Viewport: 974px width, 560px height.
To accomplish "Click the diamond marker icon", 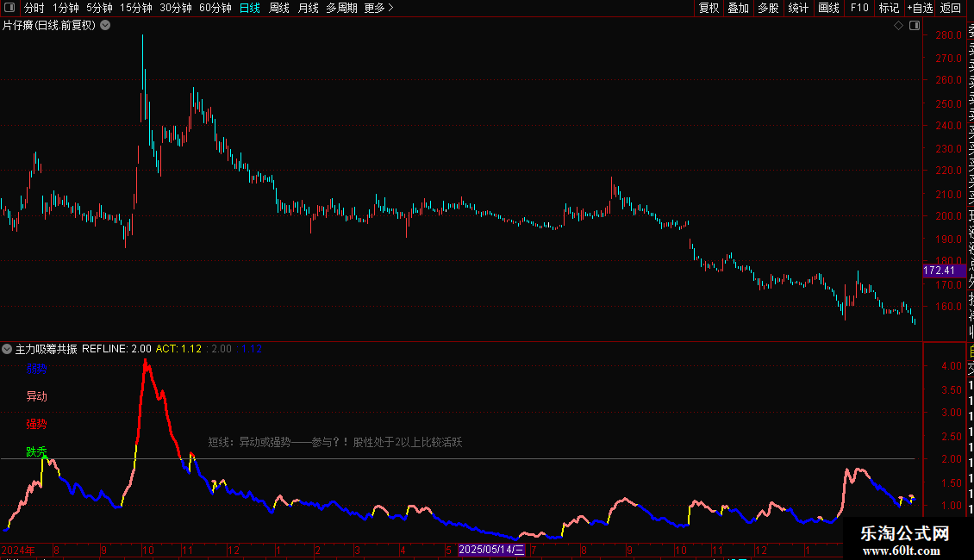I will (x=898, y=26).
